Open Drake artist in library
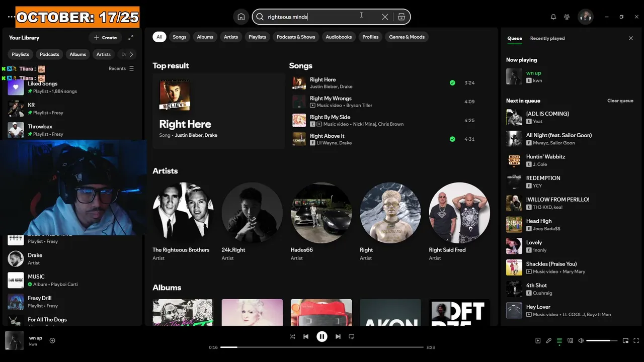Image resolution: width=644 pixels, height=362 pixels. tap(72, 259)
